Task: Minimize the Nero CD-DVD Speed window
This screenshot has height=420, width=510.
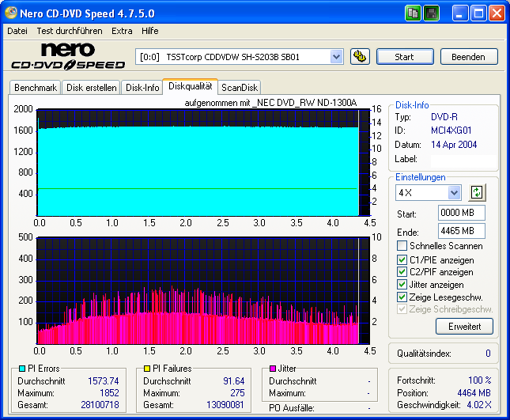Action: (x=459, y=13)
